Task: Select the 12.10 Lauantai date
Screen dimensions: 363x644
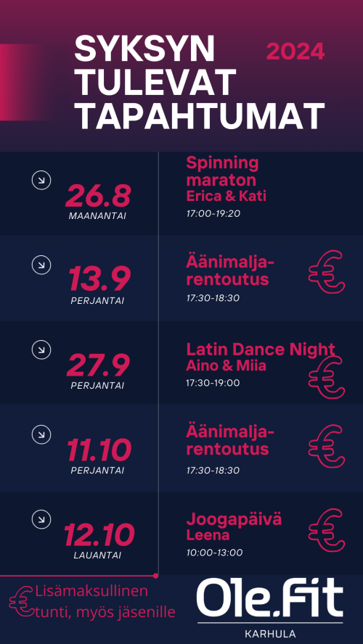Action: pyautogui.click(x=99, y=541)
